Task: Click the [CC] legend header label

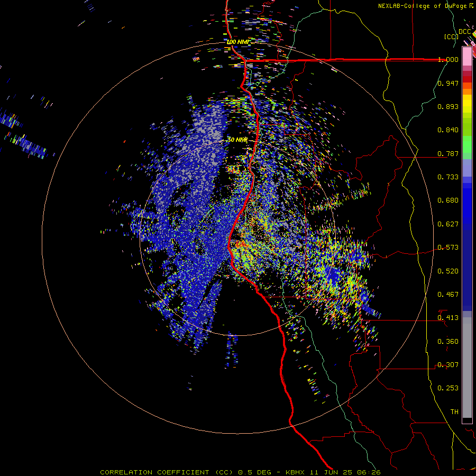Action: [x=451, y=36]
